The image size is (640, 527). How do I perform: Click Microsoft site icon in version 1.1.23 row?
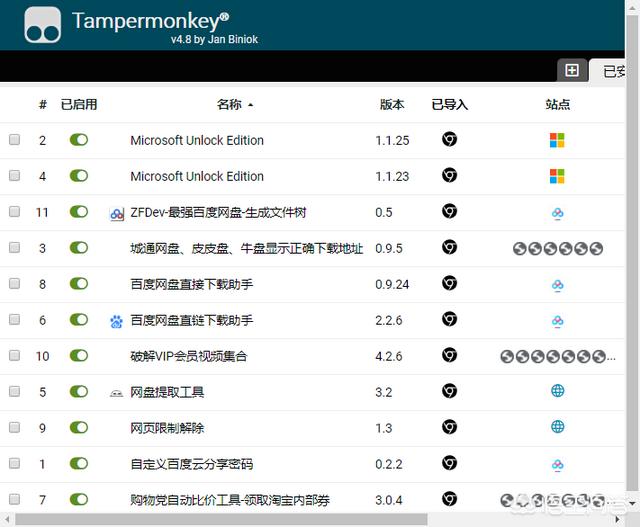click(x=557, y=176)
